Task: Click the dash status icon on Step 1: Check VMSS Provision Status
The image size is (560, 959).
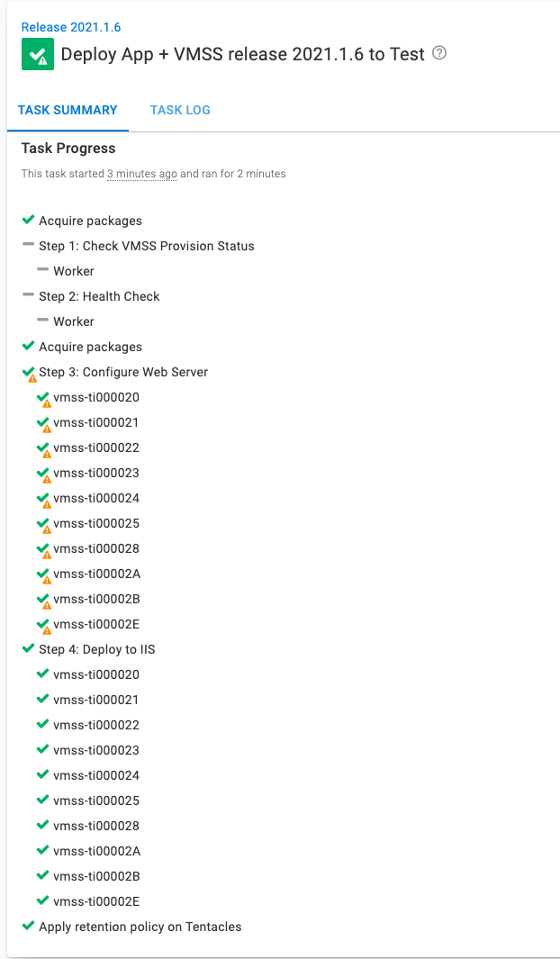Action: [28, 245]
